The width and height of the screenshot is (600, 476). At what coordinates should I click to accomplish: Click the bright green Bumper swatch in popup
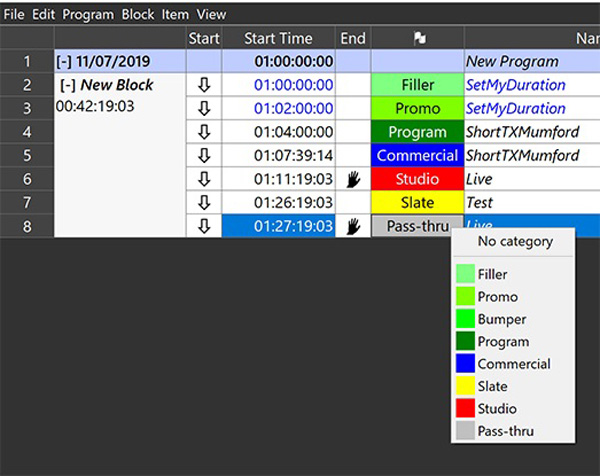(465, 319)
